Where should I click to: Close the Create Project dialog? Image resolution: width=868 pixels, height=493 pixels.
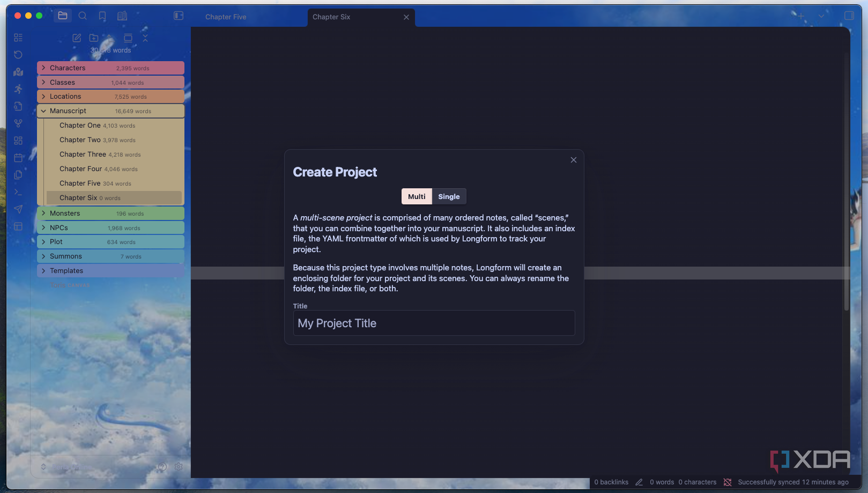pos(574,160)
